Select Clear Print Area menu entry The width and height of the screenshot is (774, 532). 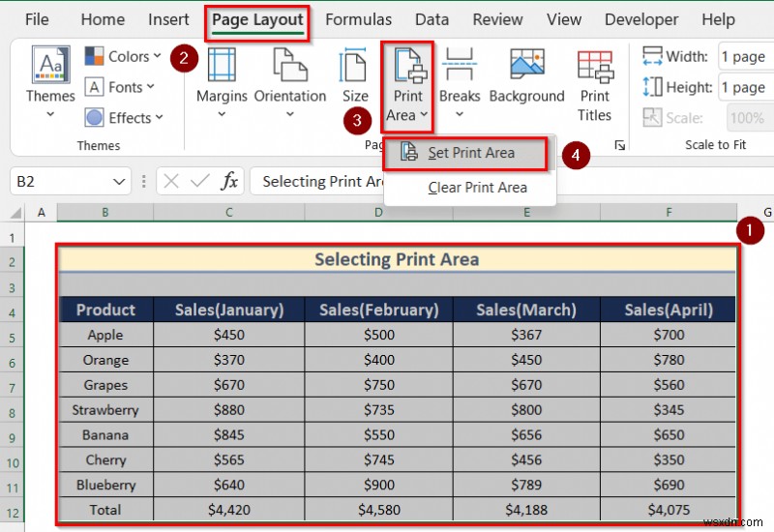click(477, 188)
